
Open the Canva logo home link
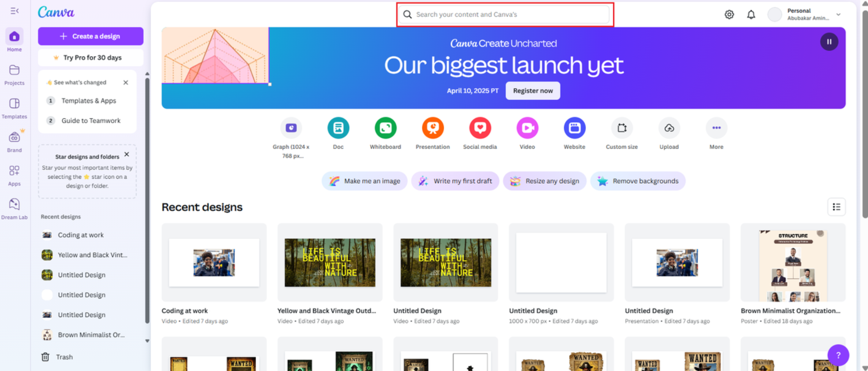pos(56,12)
